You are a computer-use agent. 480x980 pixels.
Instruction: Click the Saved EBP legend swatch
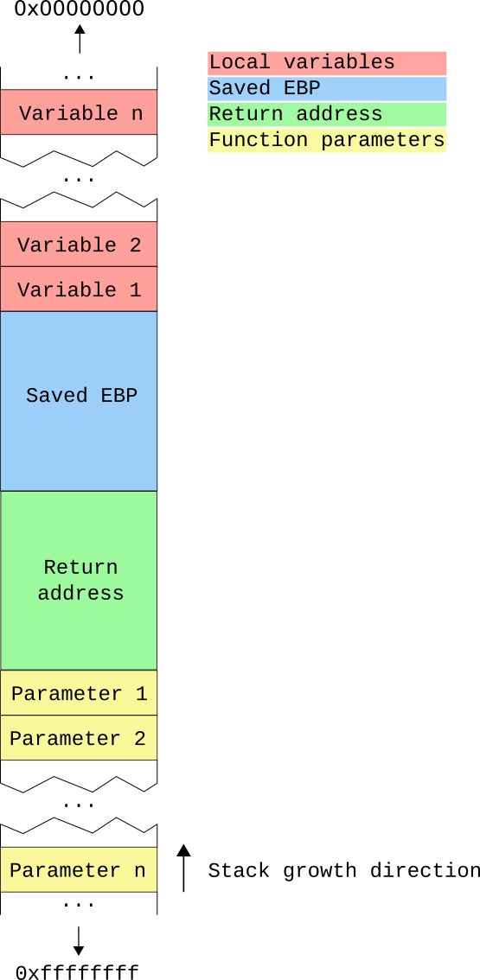(x=327, y=89)
